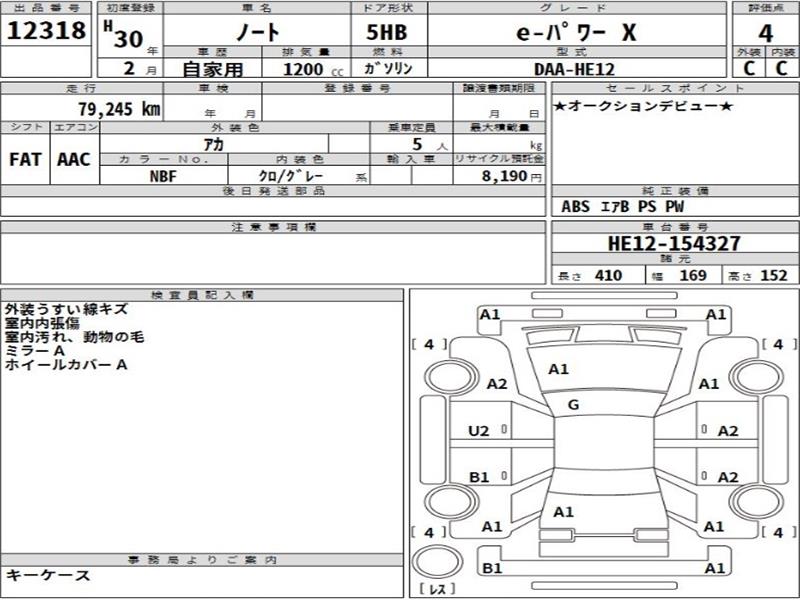This screenshot has height=600, width=800.
Task: Click the registration month 2
Action: (x=129, y=68)
